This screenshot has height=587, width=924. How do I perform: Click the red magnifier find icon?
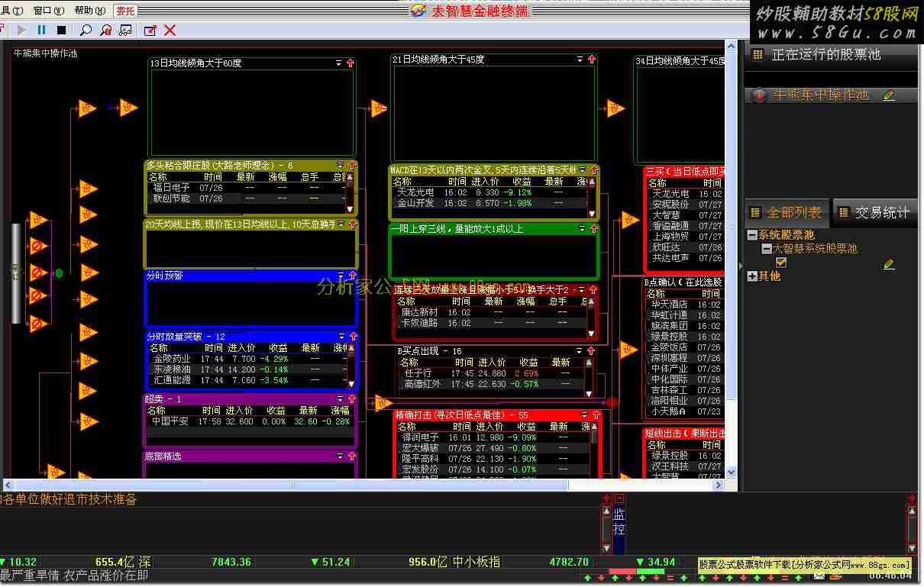click(x=105, y=30)
